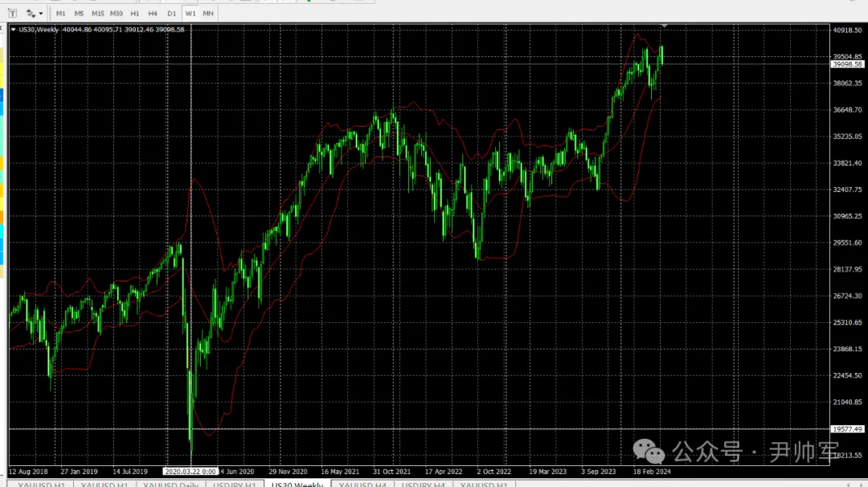This screenshot has width=868, height=487.
Task: Switch to the USDJPY,H1 chart tab
Action: [x=234, y=485]
